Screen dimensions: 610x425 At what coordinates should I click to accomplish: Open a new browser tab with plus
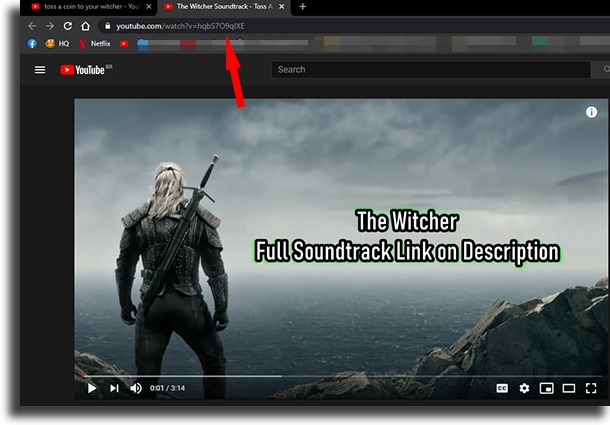pos(303,7)
